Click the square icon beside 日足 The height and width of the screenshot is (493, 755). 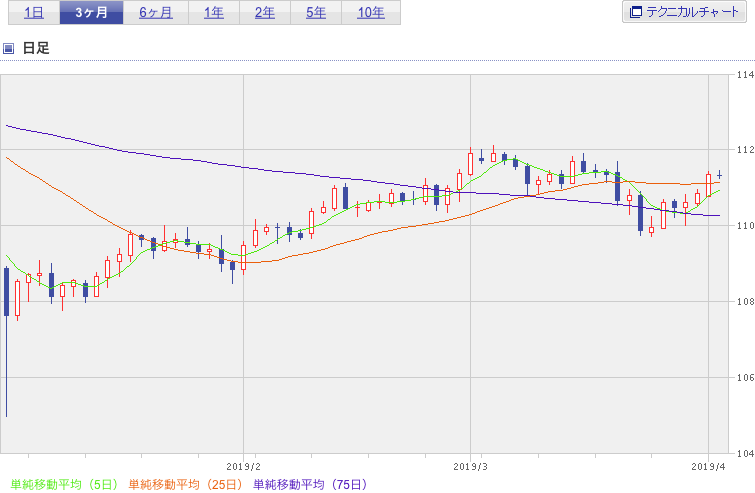8,48
